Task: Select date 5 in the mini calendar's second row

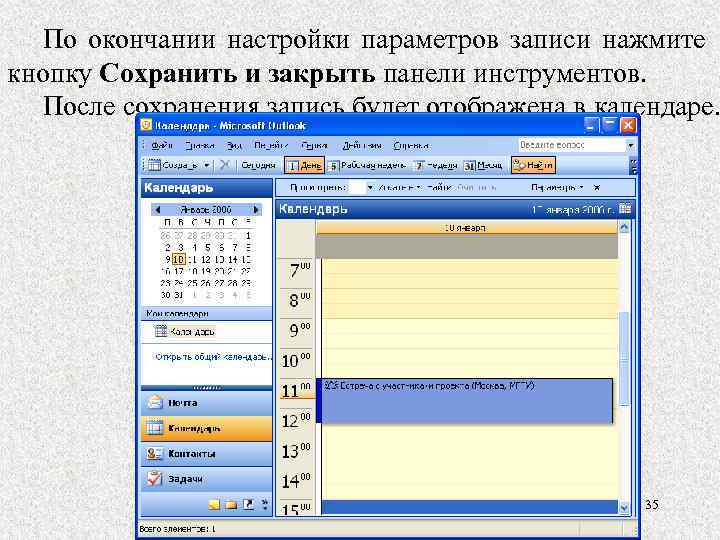Action: coord(208,248)
